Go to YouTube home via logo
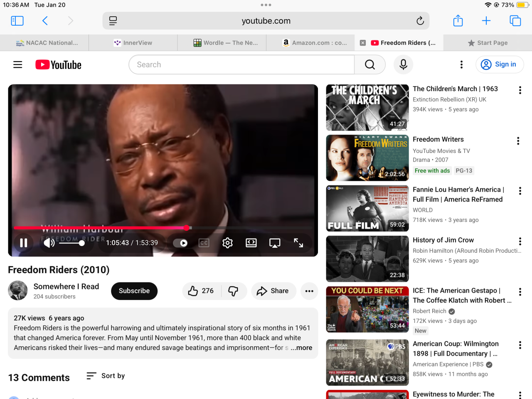The width and height of the screenshot is (532, 399). tap(58, 65)
